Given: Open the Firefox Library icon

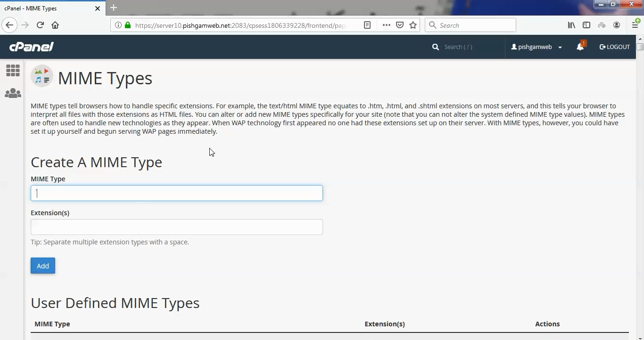Looking at the screenshot, I should [571, 25].
